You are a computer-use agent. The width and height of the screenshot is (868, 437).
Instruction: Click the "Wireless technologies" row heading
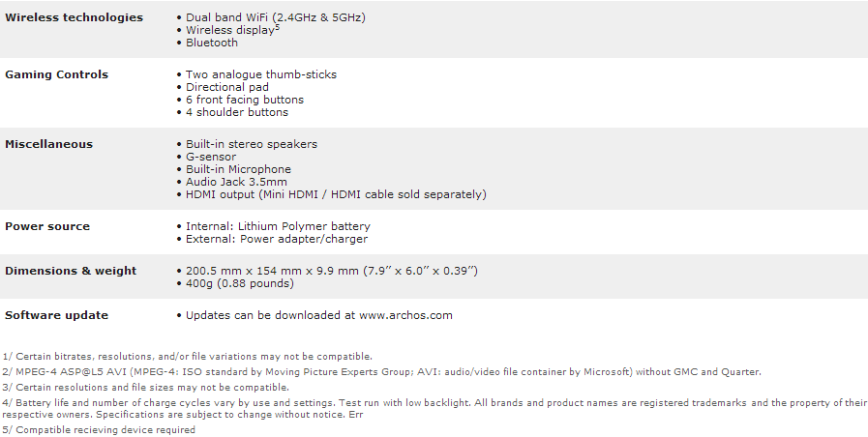click(74, 17)
